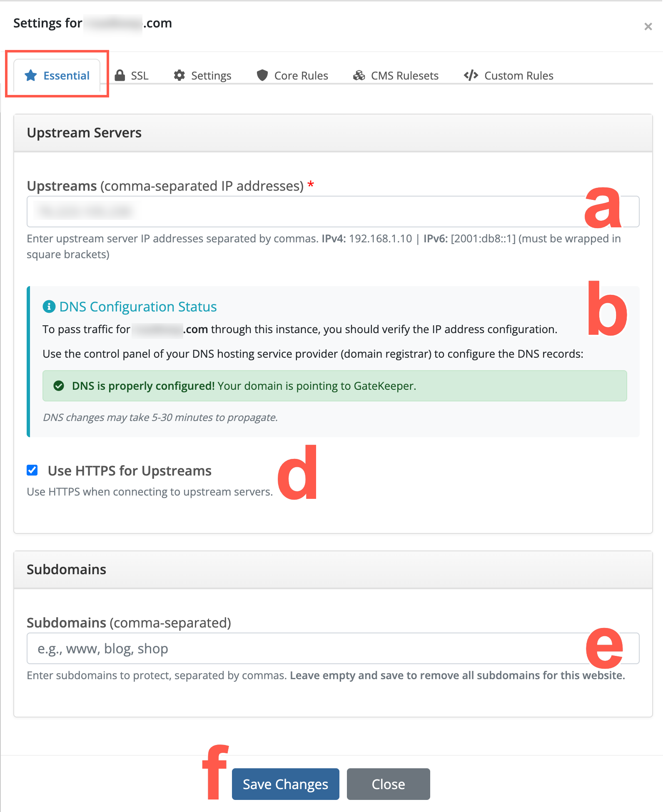Viewport: 663px width, 812px height.
Task: Click the Save Changes button
Action: 286,784
